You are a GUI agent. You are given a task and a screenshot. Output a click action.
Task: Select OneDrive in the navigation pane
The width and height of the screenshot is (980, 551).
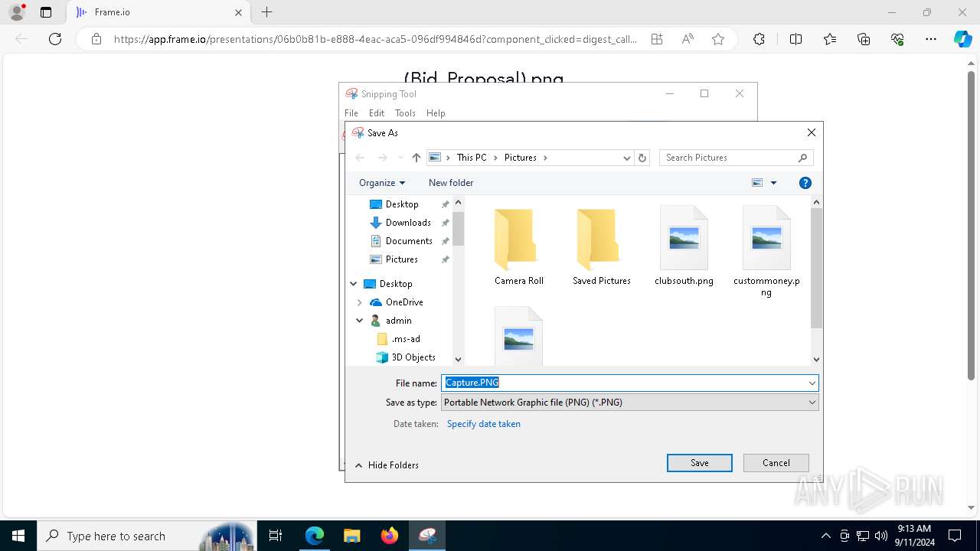[404, 302]
